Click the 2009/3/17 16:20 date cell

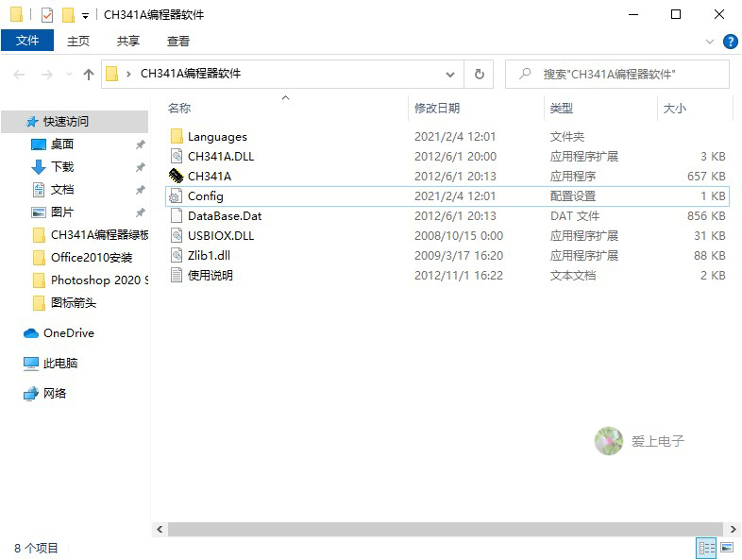point(459,256)
